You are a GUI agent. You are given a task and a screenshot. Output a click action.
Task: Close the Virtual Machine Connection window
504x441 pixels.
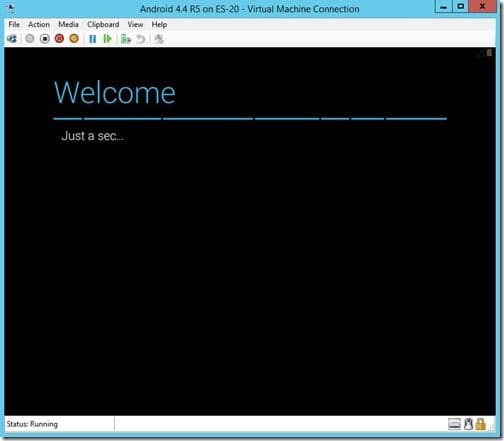click(482, 7)
